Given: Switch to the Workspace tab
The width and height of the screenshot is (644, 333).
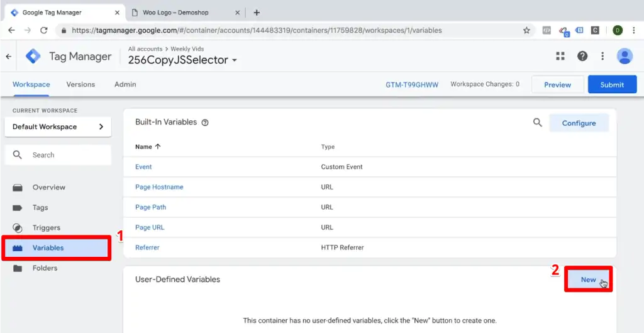Looking at the screenshot, I should coord(31,84).
